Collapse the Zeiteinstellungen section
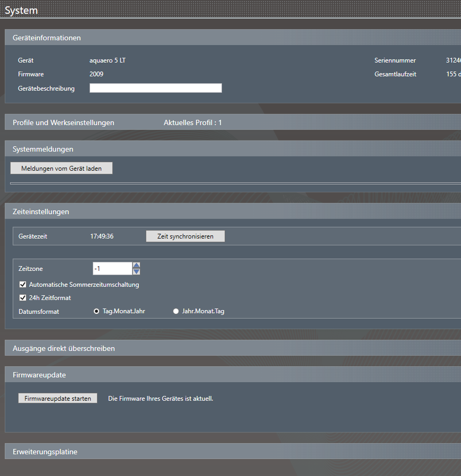 pyautogui.click(x=41, y=211)
